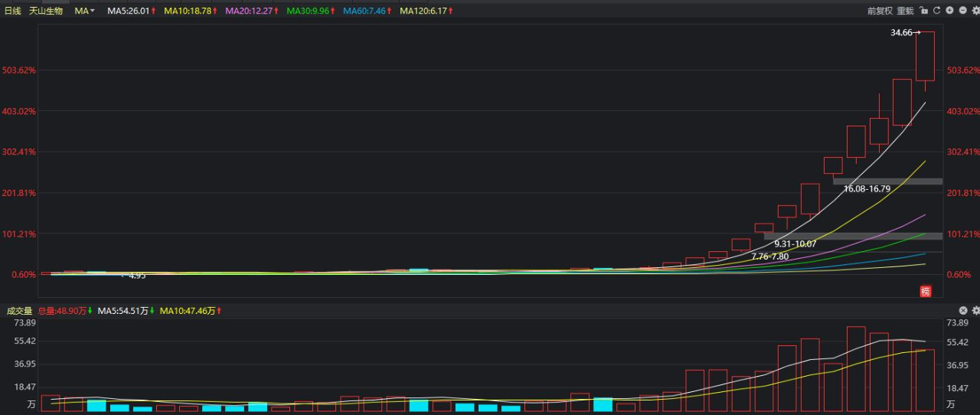The width and height of the screenshot is (980, 415).
Task: Open main chart settings gear
Action: (975, 10)
